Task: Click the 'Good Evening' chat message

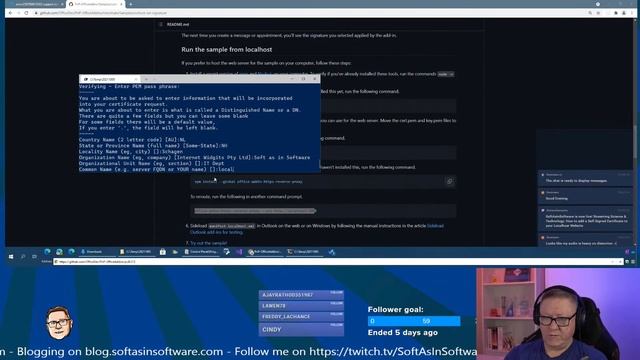Action: point(585,196)
